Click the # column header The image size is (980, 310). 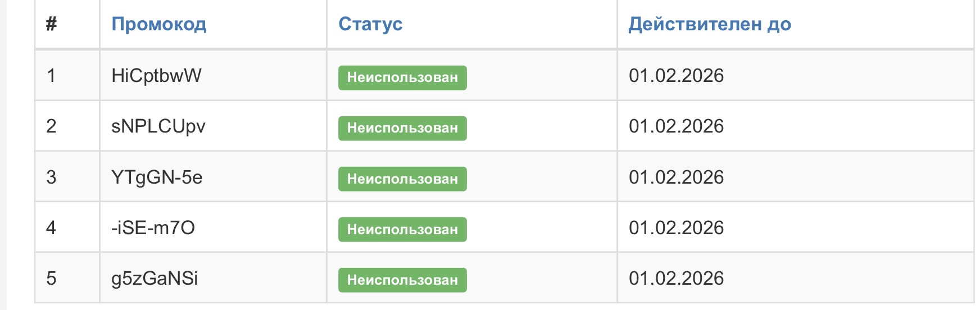(x=51, y=24)
